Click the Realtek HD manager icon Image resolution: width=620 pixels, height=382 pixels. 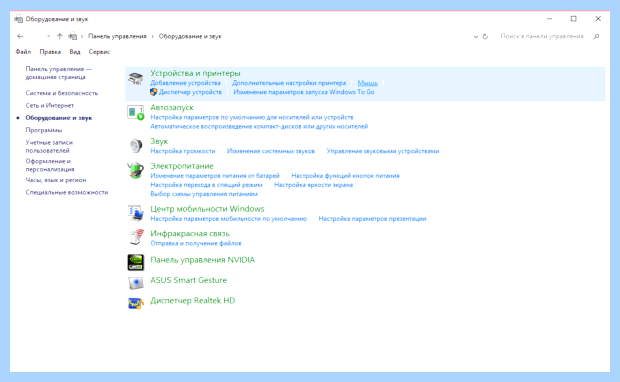click(x=136, y=303)
